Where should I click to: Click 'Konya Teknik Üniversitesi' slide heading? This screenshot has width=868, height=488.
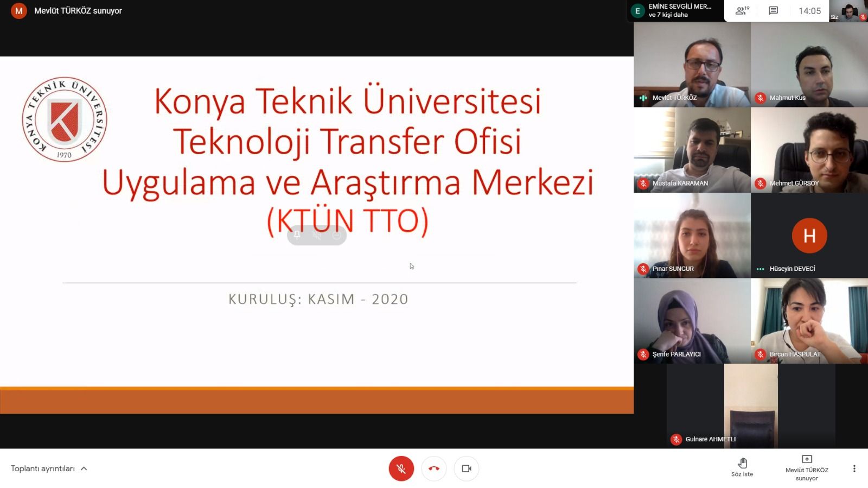point(348,102)
